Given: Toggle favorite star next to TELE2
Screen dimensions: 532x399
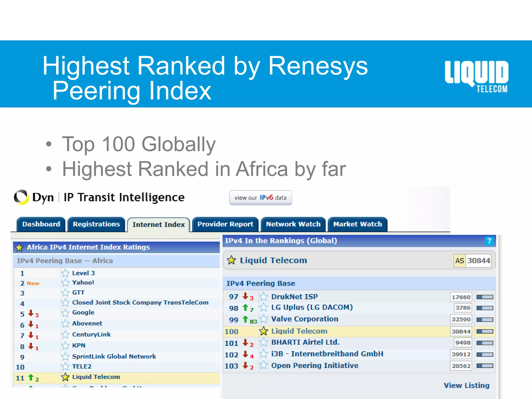Looking at the screenshot, I should point(65,367).
